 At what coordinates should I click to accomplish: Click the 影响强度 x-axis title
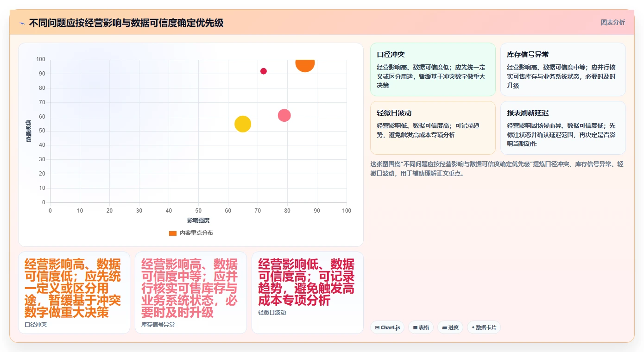(198, 220)
